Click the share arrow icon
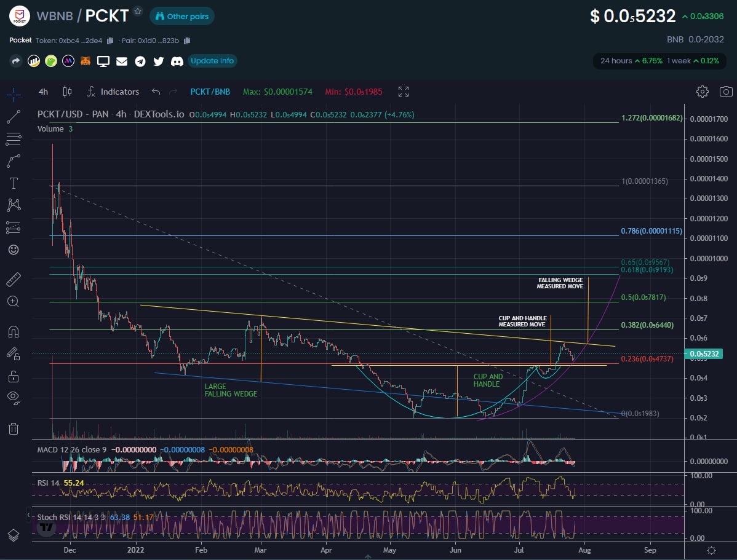Image resolution: width=737 pixels, height=560 pixels. pyautogui.click(x=15, y=61)
